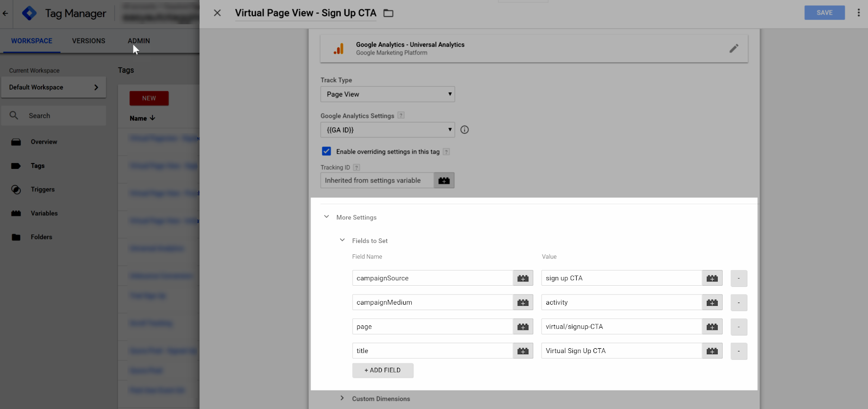Click the red NEW tag button
The image size is (868, 409).
tap(149, 98)
